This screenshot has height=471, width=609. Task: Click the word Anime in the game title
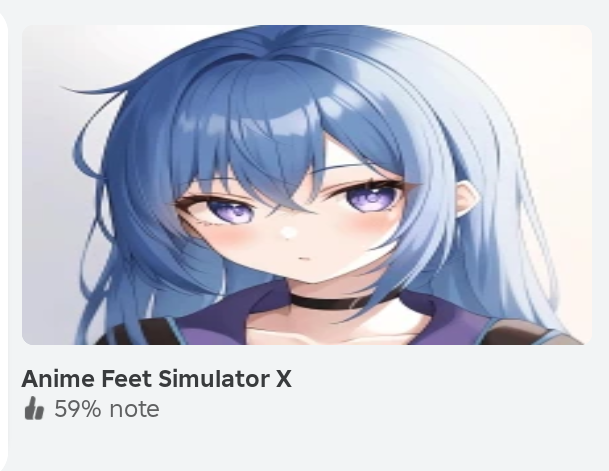click(x=58, y=379)
